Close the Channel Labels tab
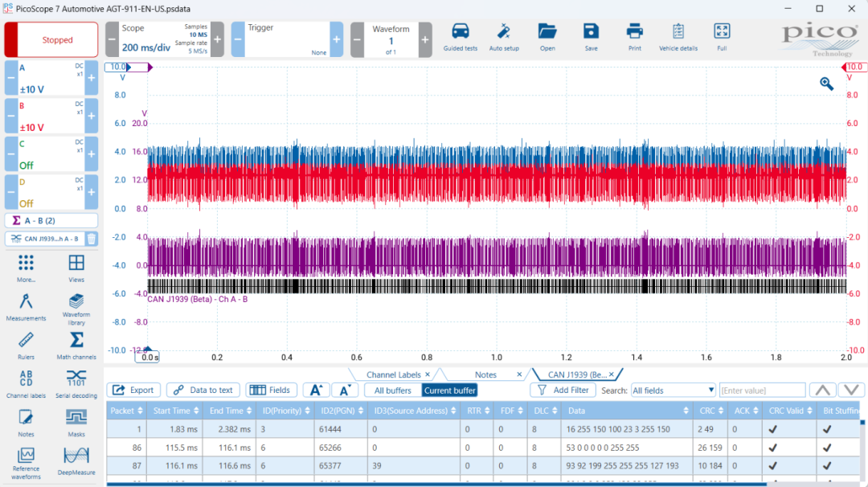This screenshot has height=487, width=868. click(x=428, y=374)
